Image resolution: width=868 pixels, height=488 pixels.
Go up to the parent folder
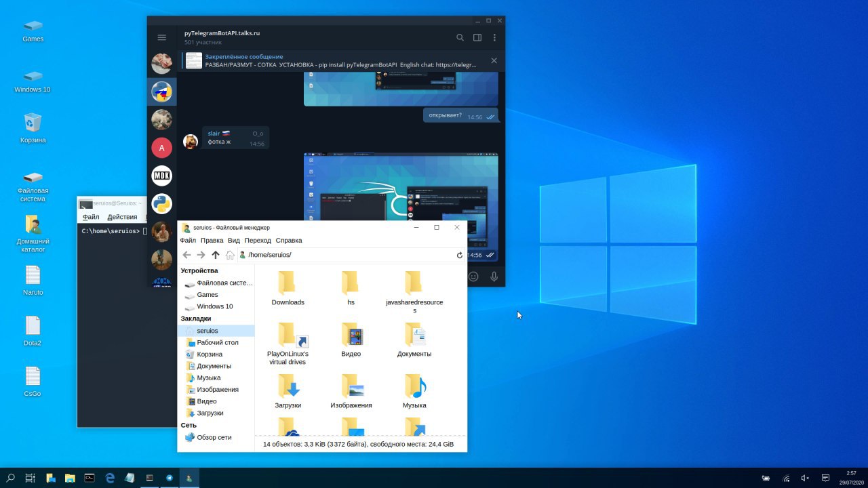(216, 255)
